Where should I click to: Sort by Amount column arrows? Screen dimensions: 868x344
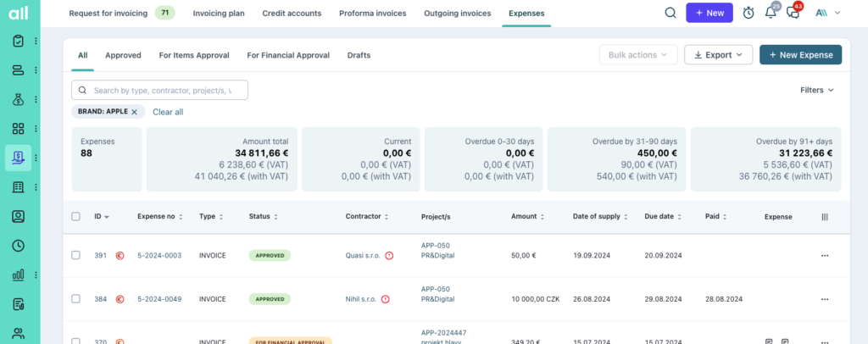(x=542, y=217)
